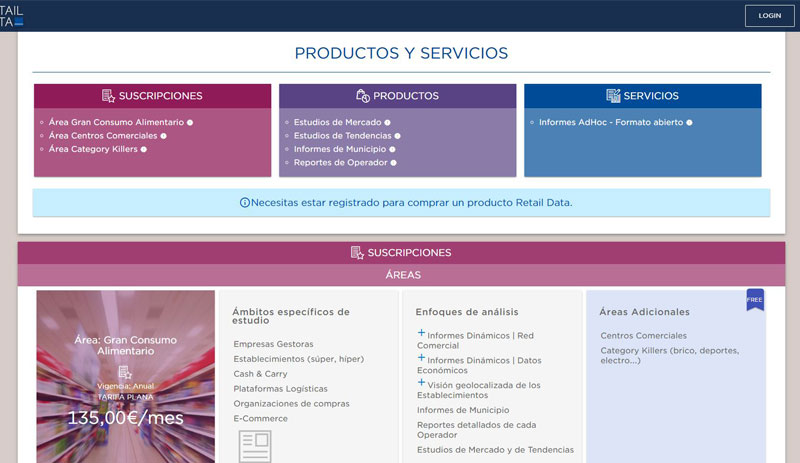
Task: Click Establecimientos (súper, hiper) item
Action: [x=298, y=359]
